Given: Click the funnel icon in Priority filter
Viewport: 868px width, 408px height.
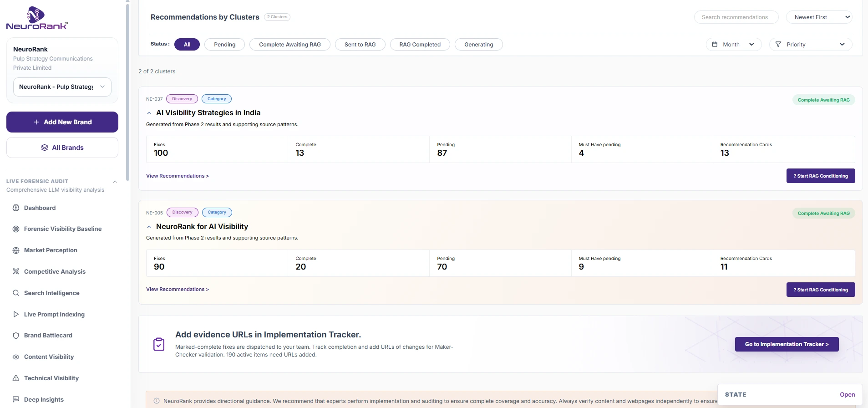Looking at the screenshot, I should click(x=778, y=44).
